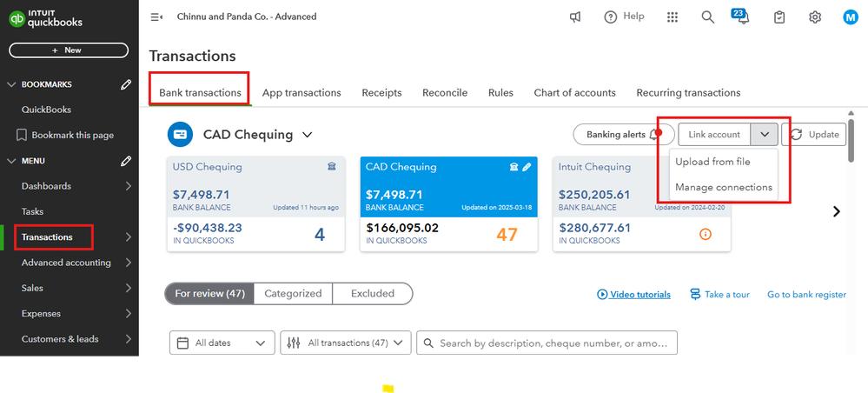Select the For review (47) segment
This screenshot has height=393, width=868.
click(x=209, y=294)
